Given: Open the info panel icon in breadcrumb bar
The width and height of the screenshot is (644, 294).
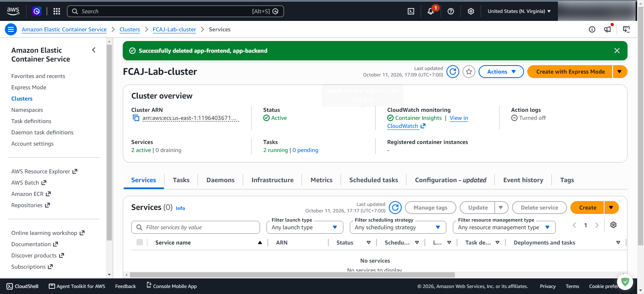Looking at the screenshot, I should point(592,29).
